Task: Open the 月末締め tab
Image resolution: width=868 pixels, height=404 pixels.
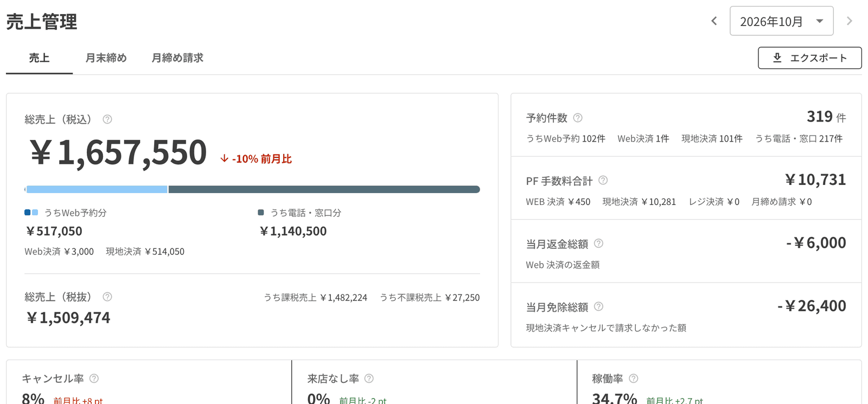Action: click(x=106, y=58)
